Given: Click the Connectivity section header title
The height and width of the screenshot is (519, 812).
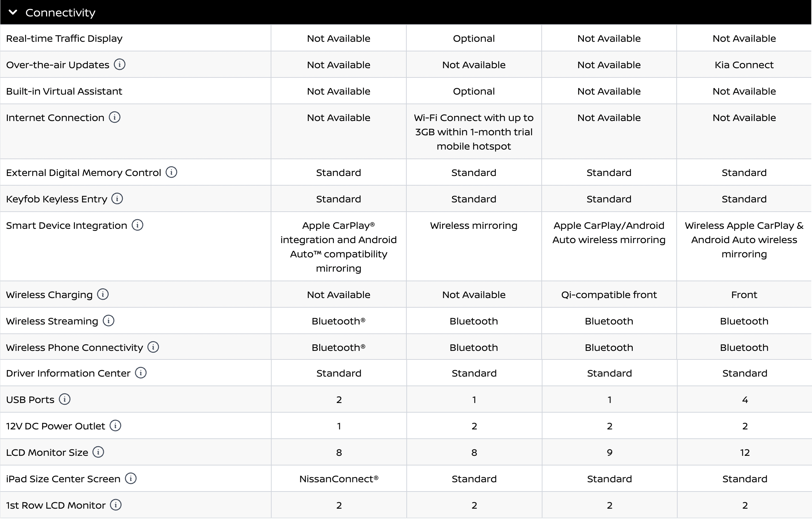Looking at the screenshot, I should 60,13.
